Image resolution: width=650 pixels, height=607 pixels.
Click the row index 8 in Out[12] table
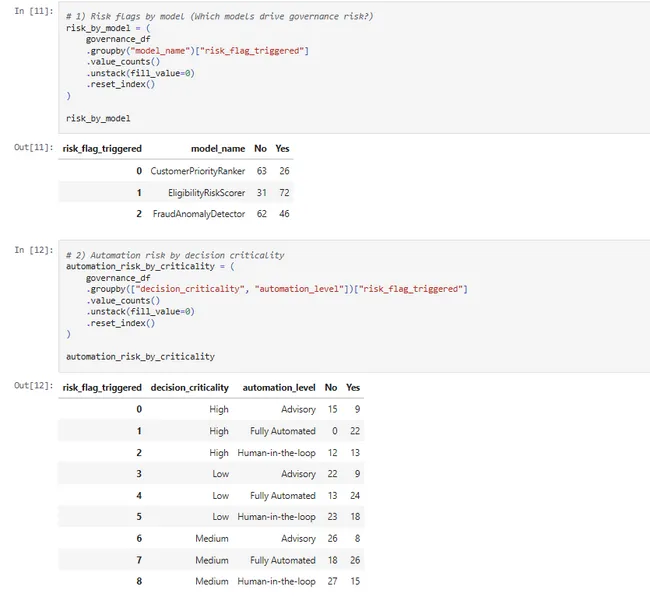[x=139, y=581]
